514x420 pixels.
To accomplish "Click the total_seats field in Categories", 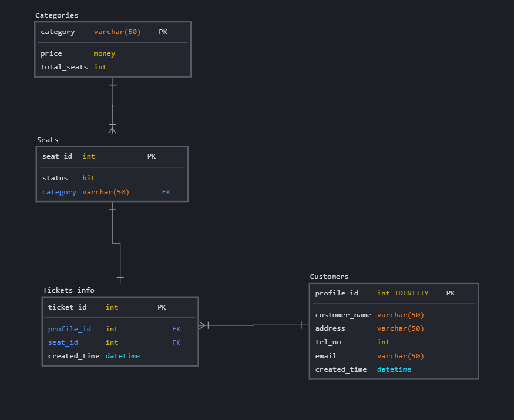I will (64, 66).
